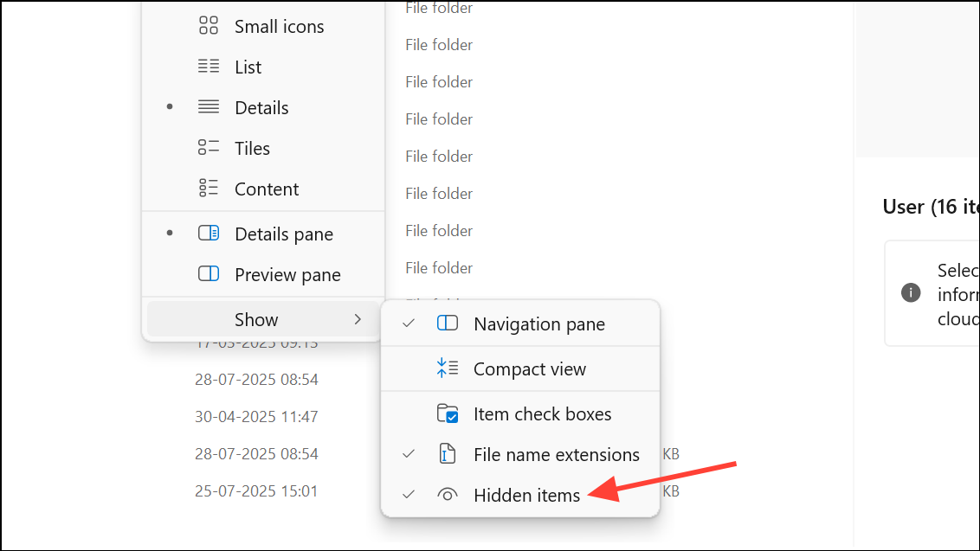Image resolution: width=980 pixels, height=551 pixels.
Task: Click the Tiles label
Action: click(x=252, y=149)
